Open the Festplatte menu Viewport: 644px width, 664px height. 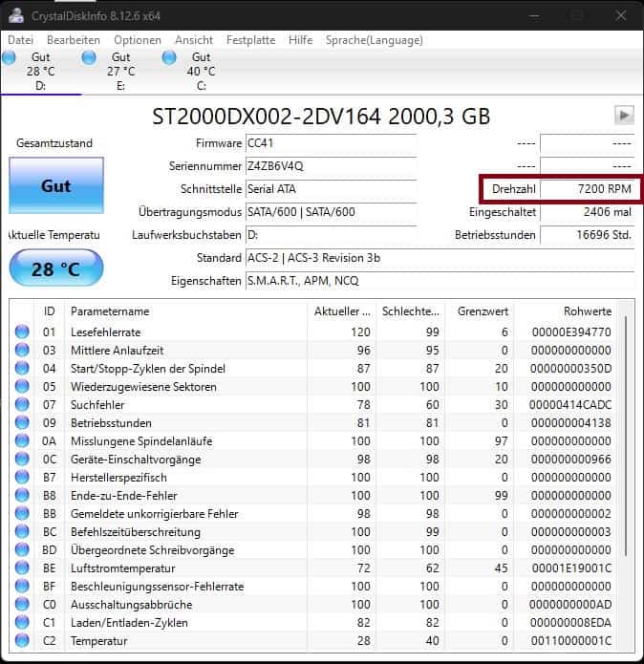pyautogui.click(x=250, y=40)
